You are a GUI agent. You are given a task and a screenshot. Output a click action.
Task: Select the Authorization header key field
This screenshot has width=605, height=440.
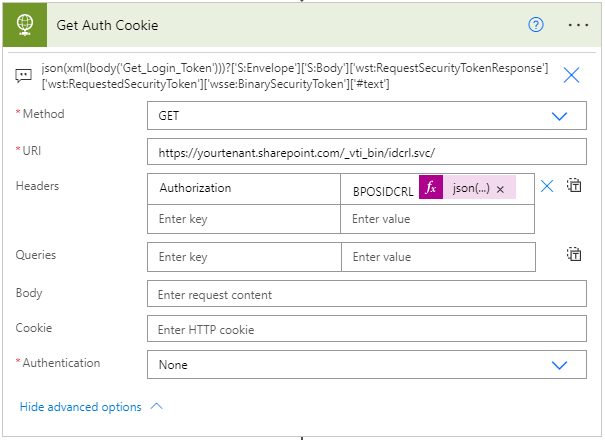point(243,188)
